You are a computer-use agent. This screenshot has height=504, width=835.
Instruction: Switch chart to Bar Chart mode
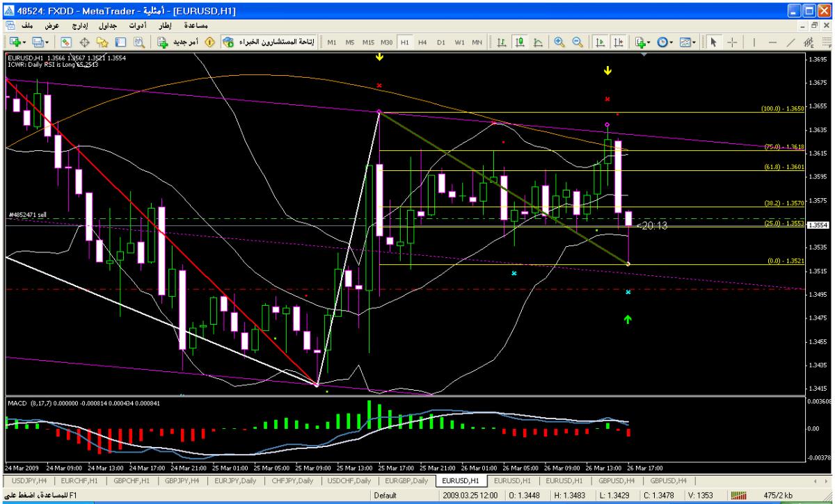[500, 42]
